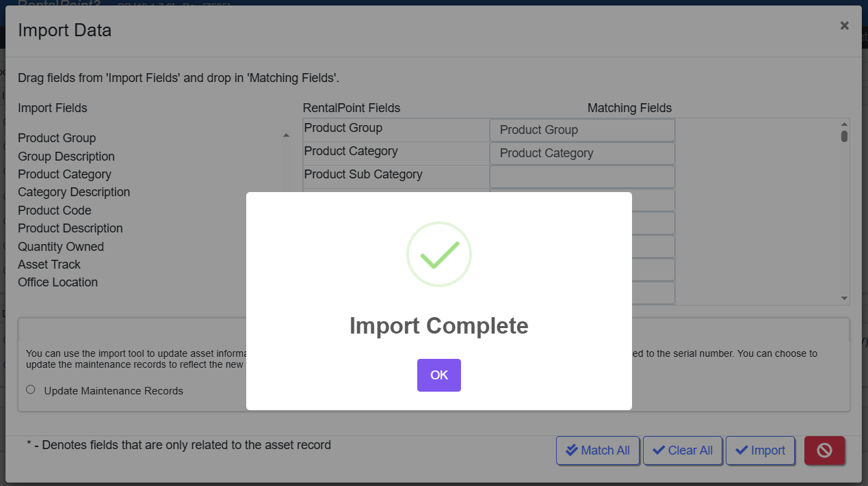Click the red cancel icon button

[x=824, y=450]
